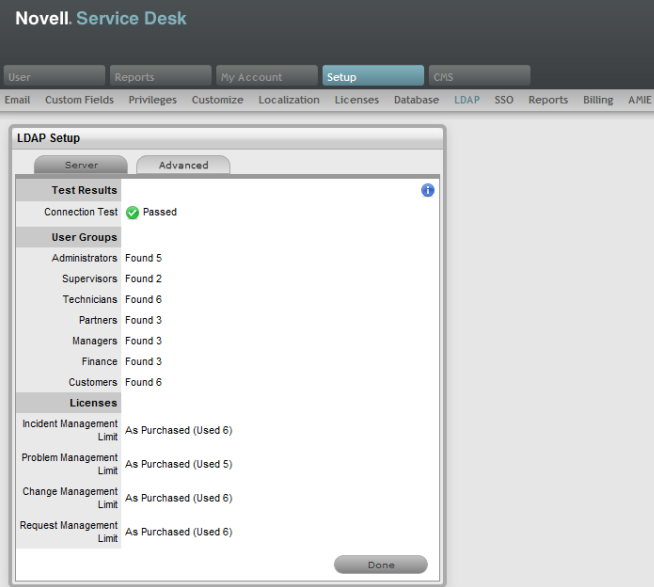This screenshot has height=587, width=654.
Task: Open the SSO configuration page
Action: point(504,100)
